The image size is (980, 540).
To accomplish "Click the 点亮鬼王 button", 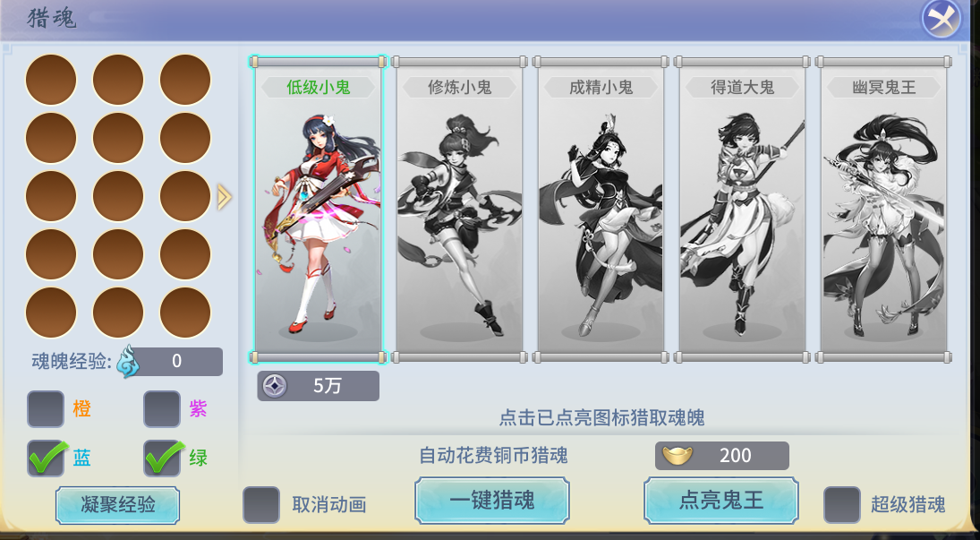I will 721,501.
